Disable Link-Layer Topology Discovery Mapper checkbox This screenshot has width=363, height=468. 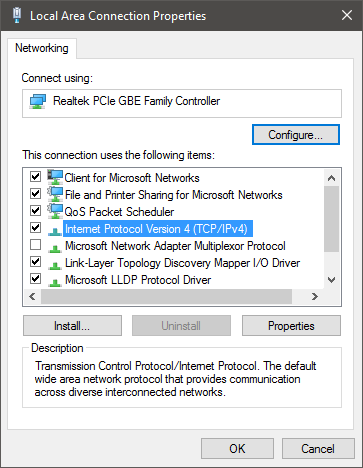pos(35,261)
